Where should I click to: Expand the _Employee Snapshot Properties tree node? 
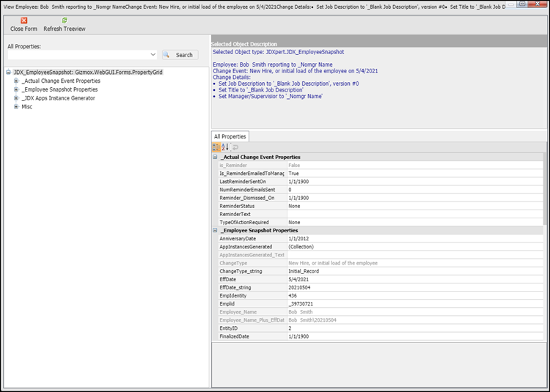tap(16, 89)
